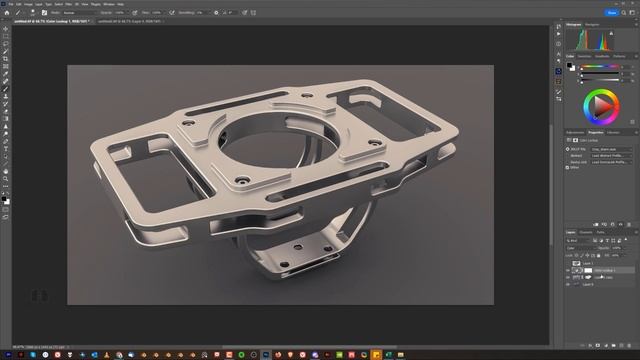The width and height of the screenshot is (640, 360).
Task: Toggle the Dither checkbox
Action: point(568,168)
